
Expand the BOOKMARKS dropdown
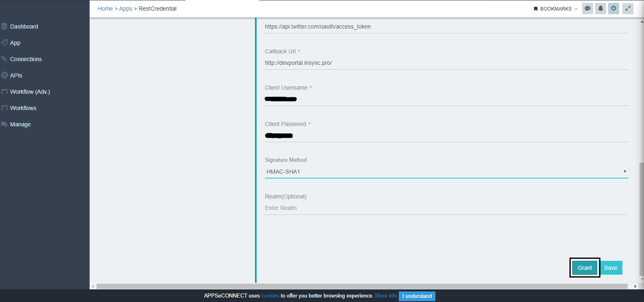(x=556, y=9)
